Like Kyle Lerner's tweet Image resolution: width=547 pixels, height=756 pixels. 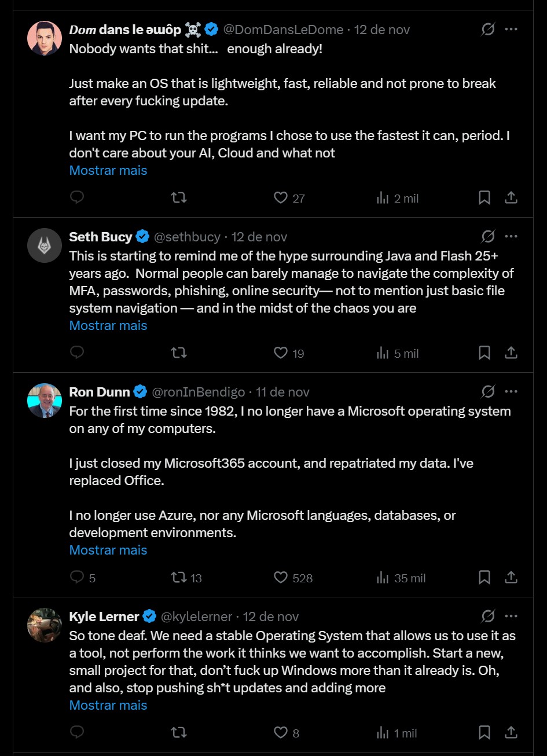(281, 733)
